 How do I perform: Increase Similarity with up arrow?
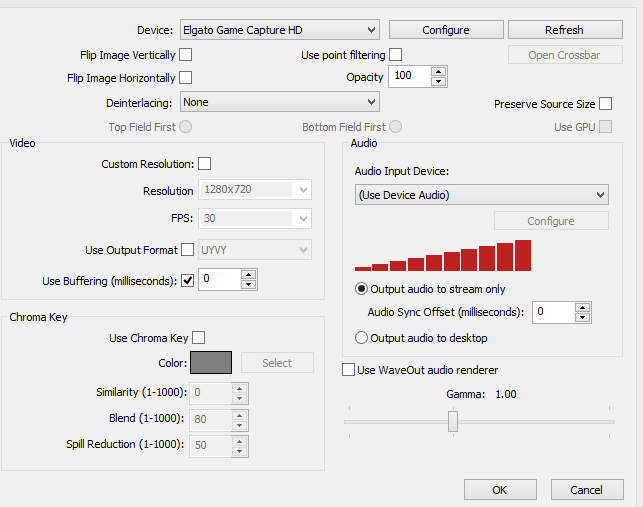coord(239,388)
